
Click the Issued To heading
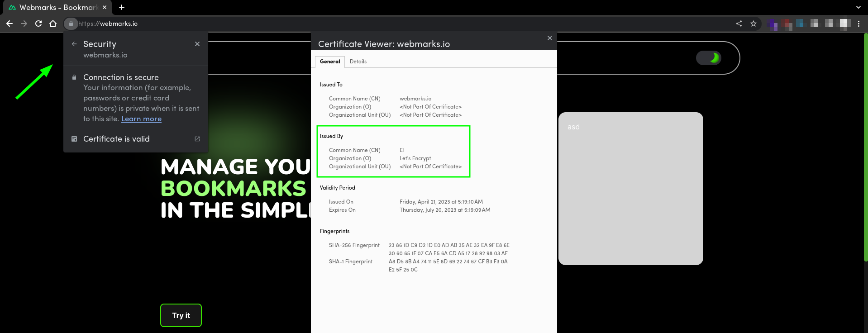point(331,85)
